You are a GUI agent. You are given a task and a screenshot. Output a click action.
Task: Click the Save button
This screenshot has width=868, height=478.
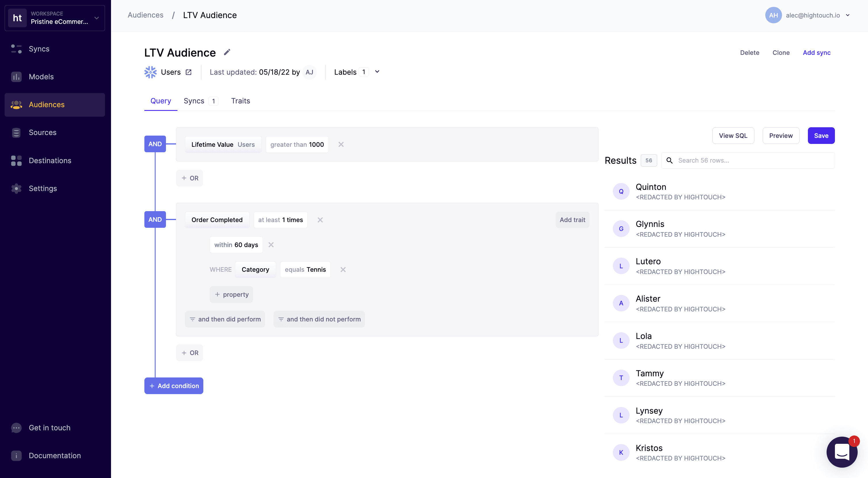tap(821, 136)
